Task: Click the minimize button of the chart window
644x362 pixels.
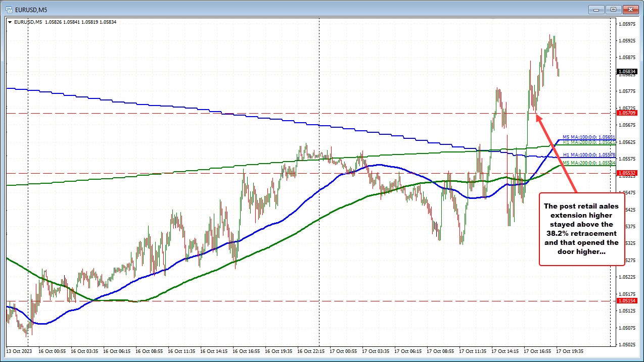Action: pos(595,9)
